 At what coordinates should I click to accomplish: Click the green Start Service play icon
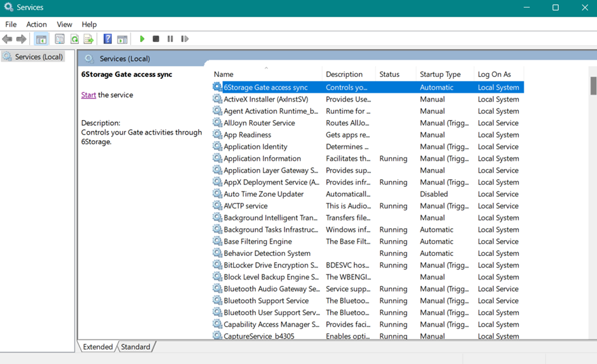[142, 39]
